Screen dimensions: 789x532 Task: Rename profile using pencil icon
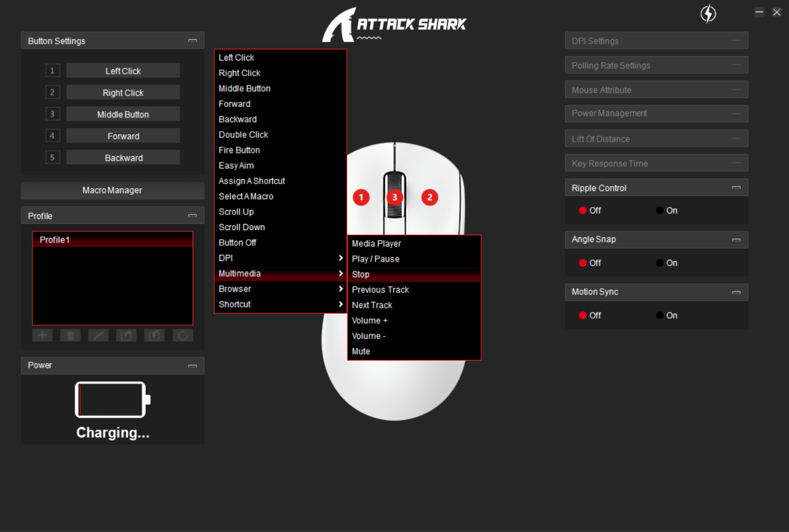[x=99, y=335]
